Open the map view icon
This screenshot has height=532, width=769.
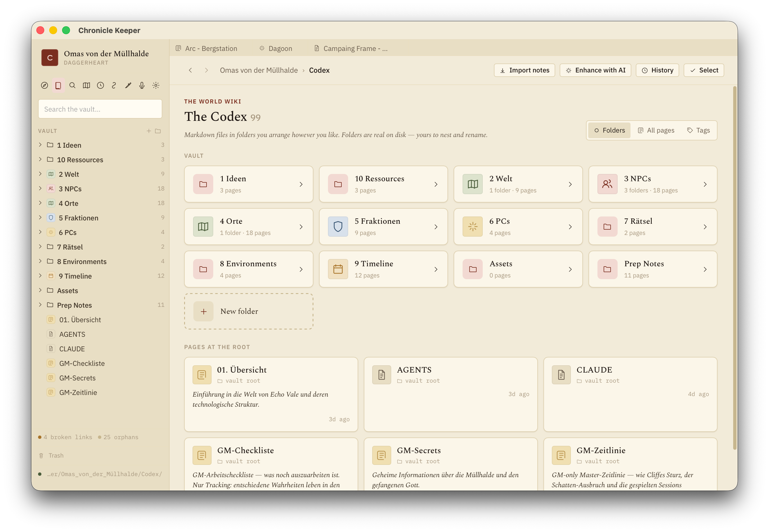coord(86,85)
